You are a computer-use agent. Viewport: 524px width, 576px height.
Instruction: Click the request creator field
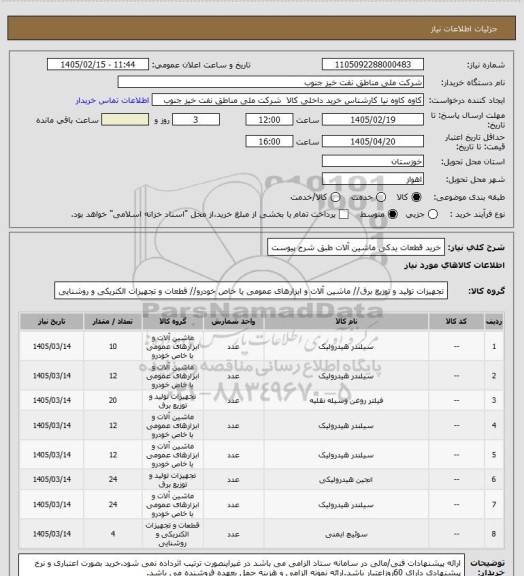(x=288, y=100)
